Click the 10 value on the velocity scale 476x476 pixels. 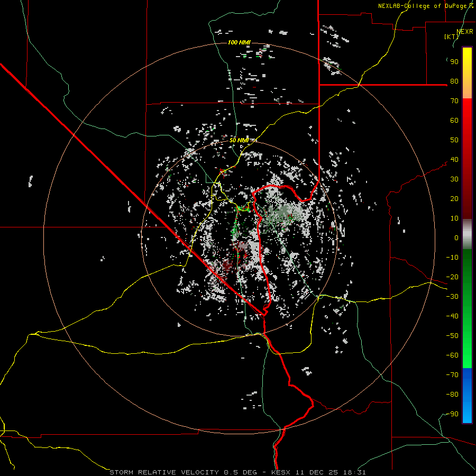(454, 218)
